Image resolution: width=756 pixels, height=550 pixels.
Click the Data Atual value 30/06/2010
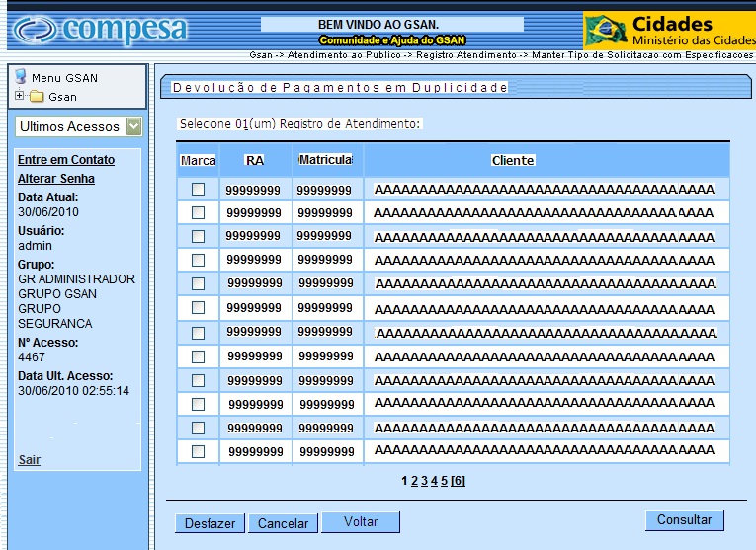[x=48, y=212]
